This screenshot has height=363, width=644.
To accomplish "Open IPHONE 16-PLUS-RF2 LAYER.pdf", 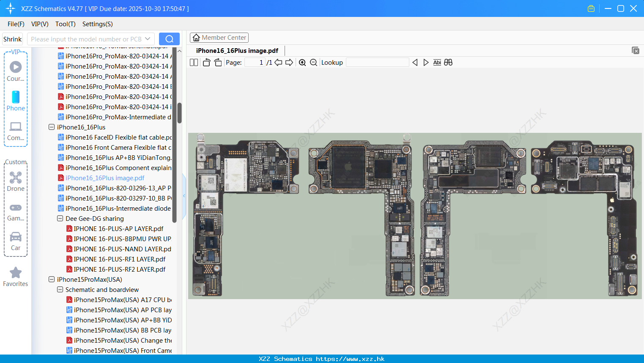I will tap(120, 269).
